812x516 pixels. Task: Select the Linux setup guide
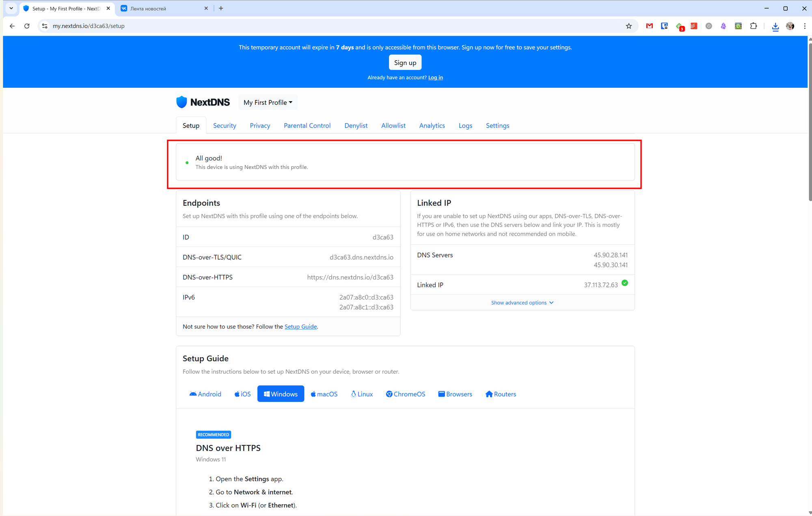coord(361,394)
